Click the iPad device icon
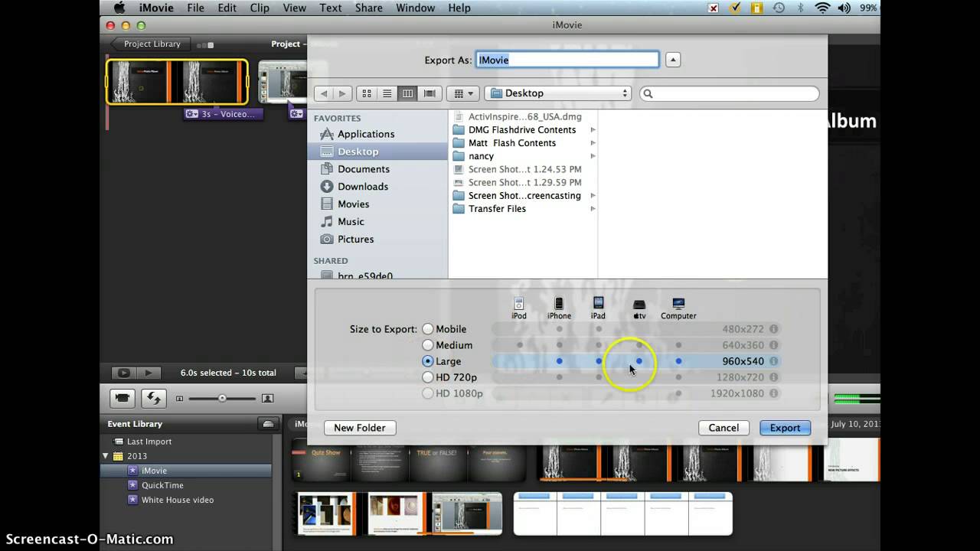980x551 pixels. [598, 304]
